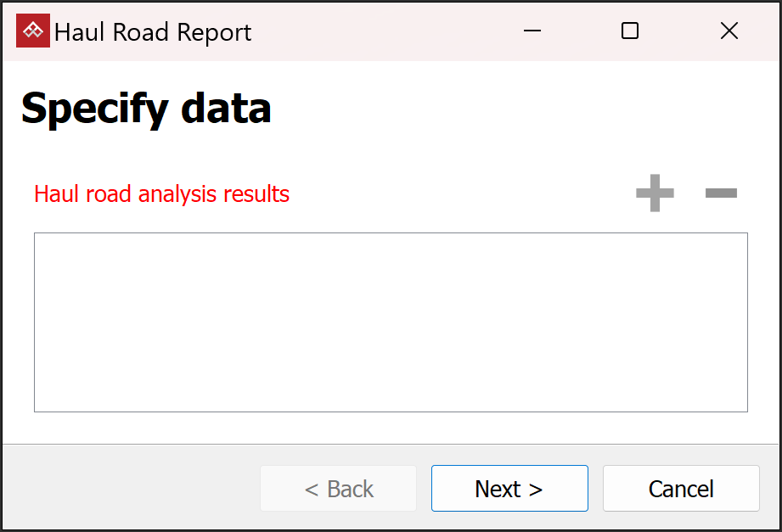Maximize the Haul Road Report dialog
The image size is (782, 532).
pyautogui.click(x=630, y=31)
